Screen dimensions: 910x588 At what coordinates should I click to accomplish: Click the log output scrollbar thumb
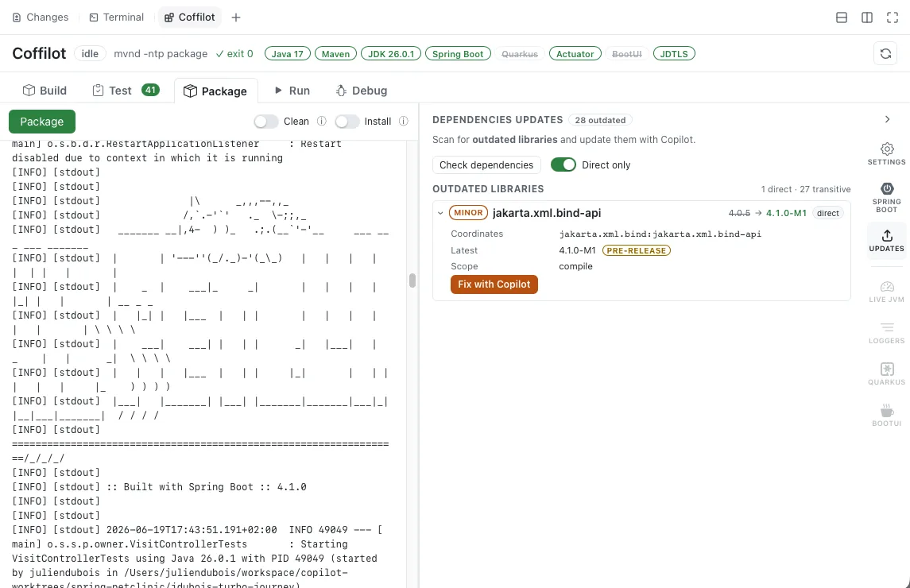[412, 280]
